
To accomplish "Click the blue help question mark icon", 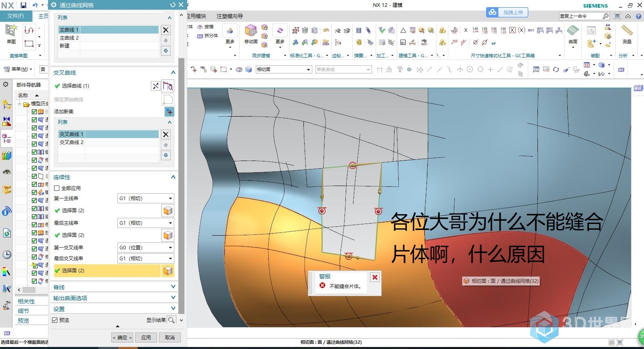I will 638,16.
